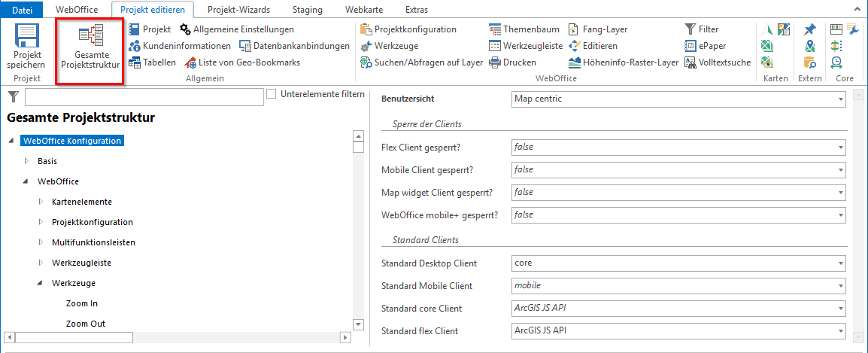Open Standard core Client dropdown

pos(678,308)
